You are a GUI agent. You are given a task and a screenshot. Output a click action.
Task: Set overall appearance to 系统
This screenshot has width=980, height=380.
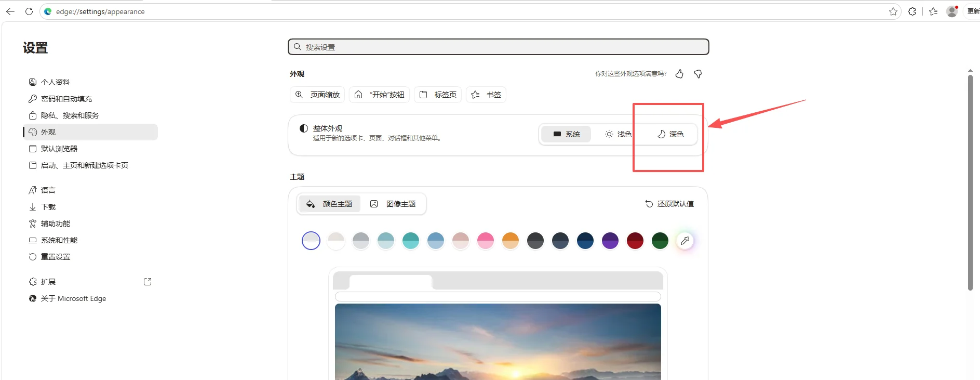566,134
